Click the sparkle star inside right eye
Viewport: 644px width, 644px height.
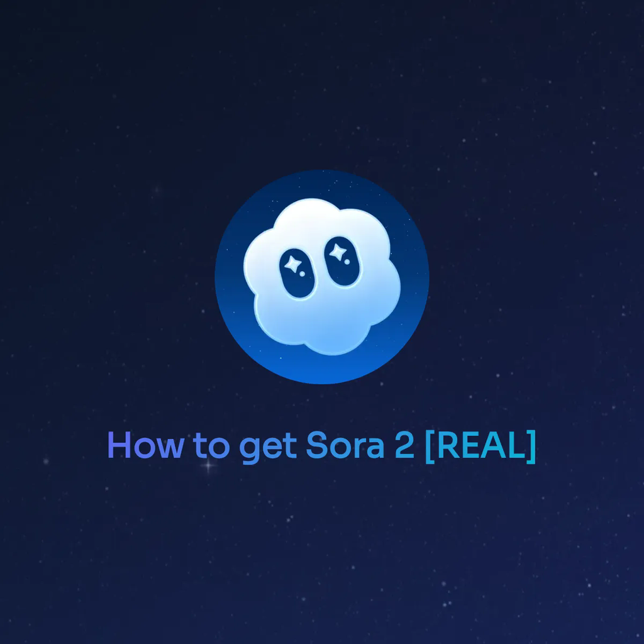(337, 252)
